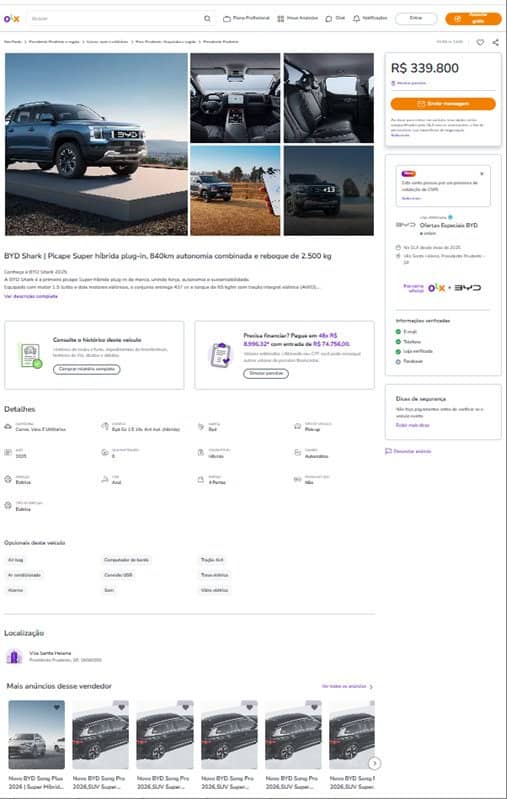
Task: Select the Travas elétricas tag
Action: (x=214, y=575)
